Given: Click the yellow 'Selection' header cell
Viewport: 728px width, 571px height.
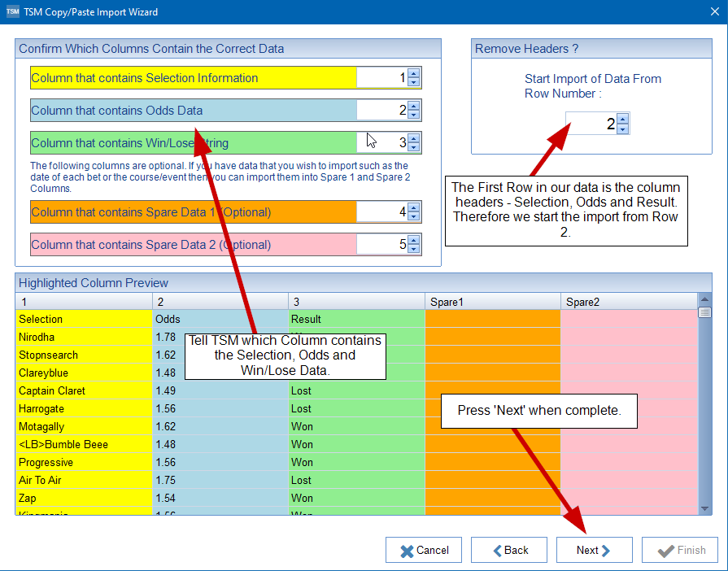Looking at the screenshot, I should click(84, 319).
